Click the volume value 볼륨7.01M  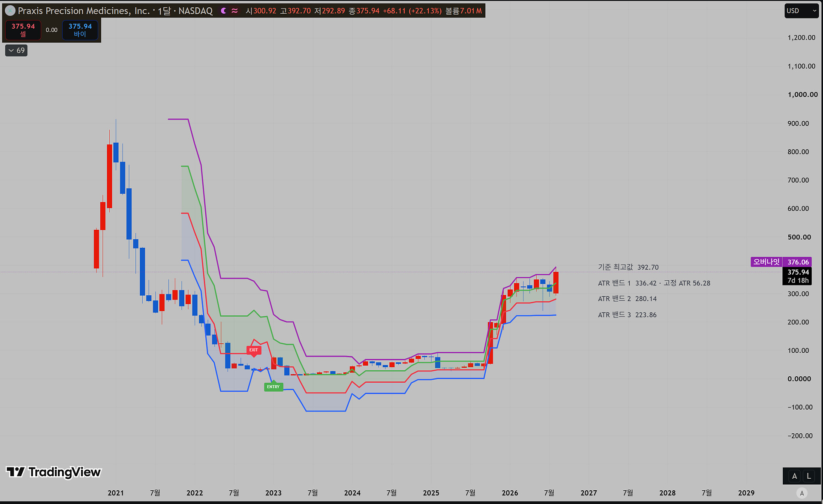coord(464,11)
